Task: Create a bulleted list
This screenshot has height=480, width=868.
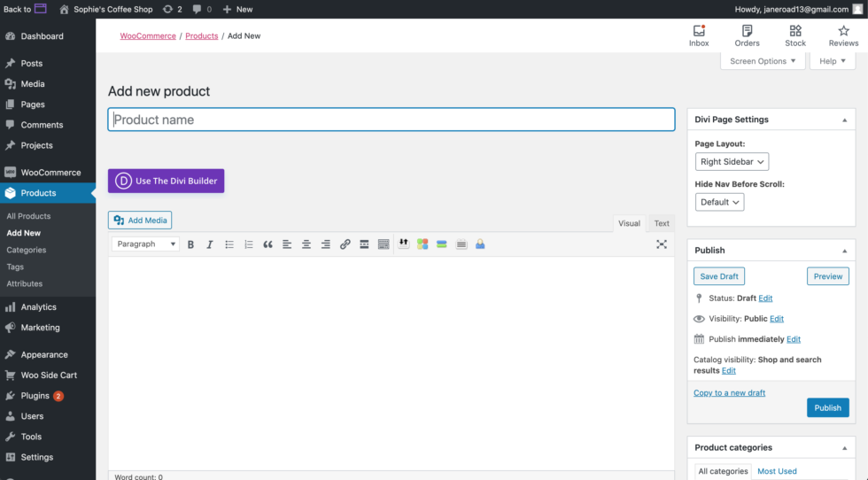Action: coord(229,244)
